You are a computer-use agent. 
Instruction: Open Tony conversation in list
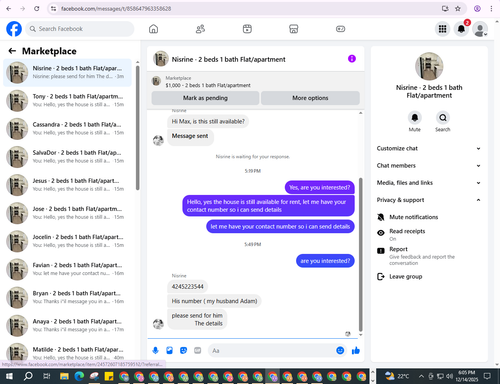click(x=68, y=101)
